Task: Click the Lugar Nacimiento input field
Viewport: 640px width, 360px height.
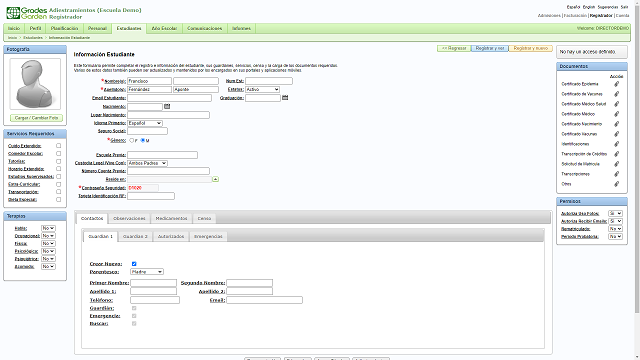Action: (168, 115)
